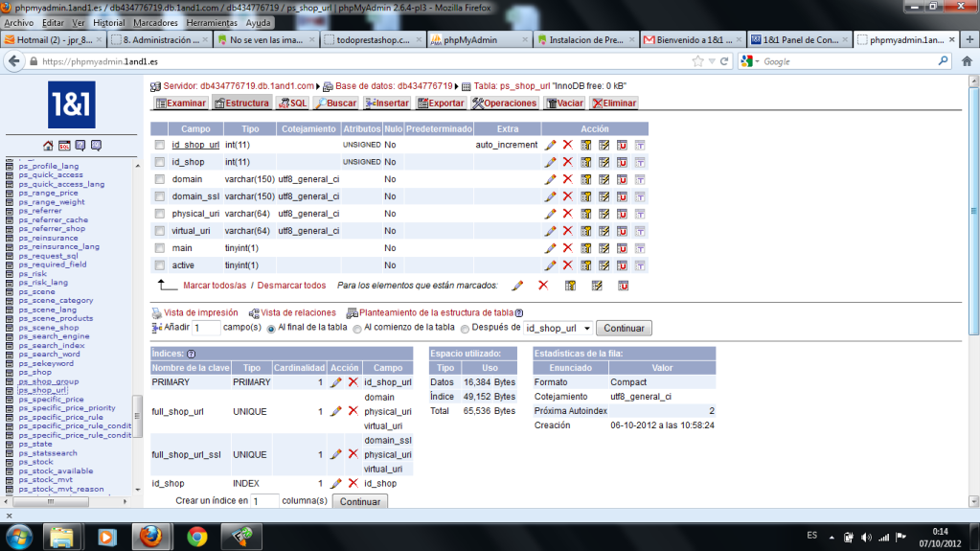This screenshot has width=980, height=551.
Task: Check the id_shop field checkbox
Action: 160,162
